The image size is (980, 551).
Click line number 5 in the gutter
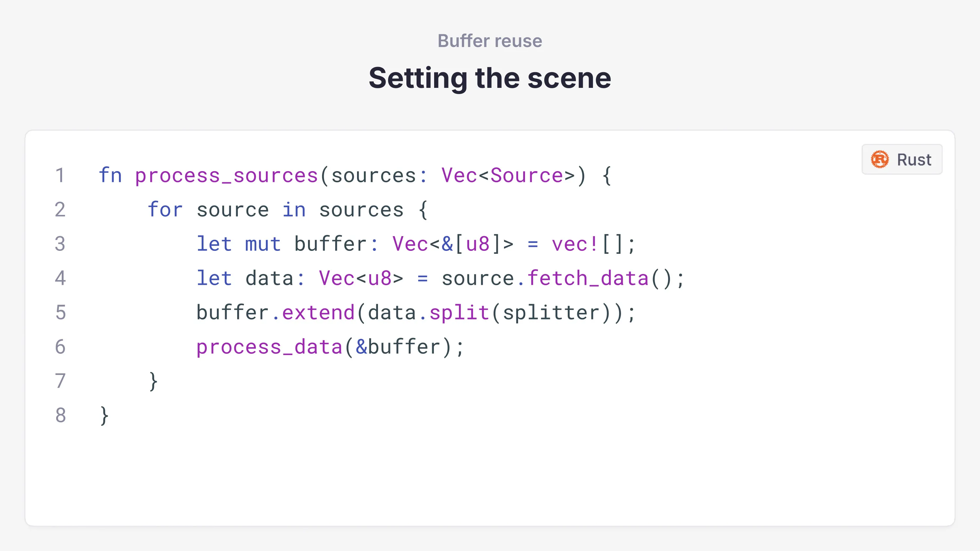click(x=60, y=313)
